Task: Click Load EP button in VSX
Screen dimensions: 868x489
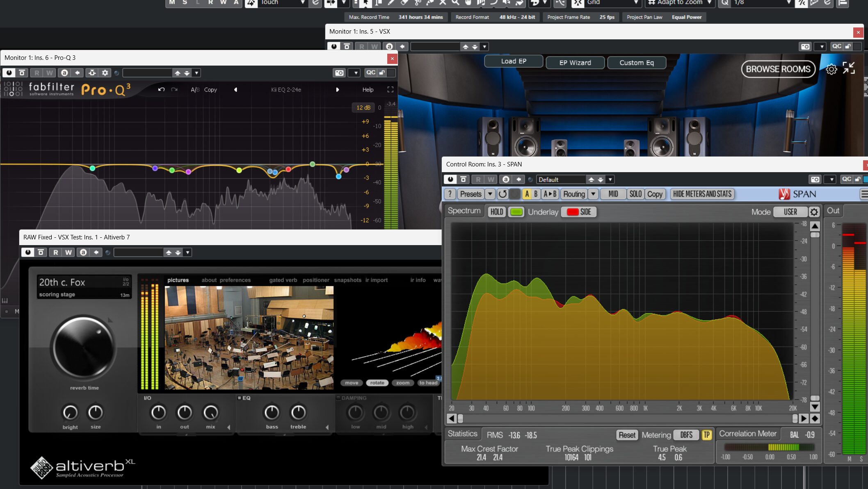Action: [513, 61]
